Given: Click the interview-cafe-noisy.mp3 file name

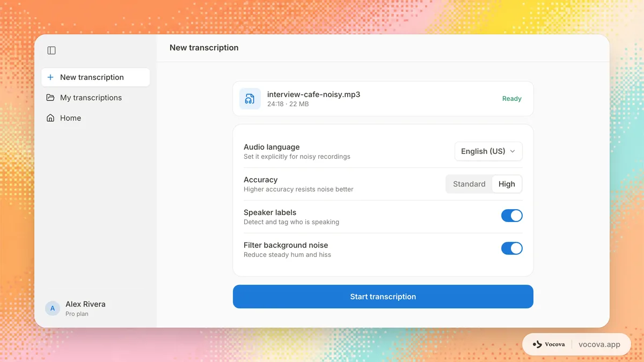Looking at the screenshot, I should (314, 94).
